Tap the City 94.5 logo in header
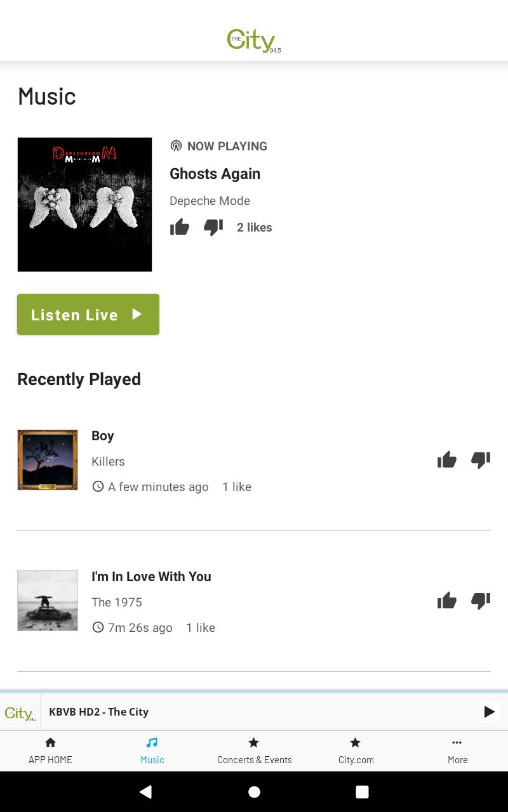This screenshot has width=508, height=812. [254, 41]
